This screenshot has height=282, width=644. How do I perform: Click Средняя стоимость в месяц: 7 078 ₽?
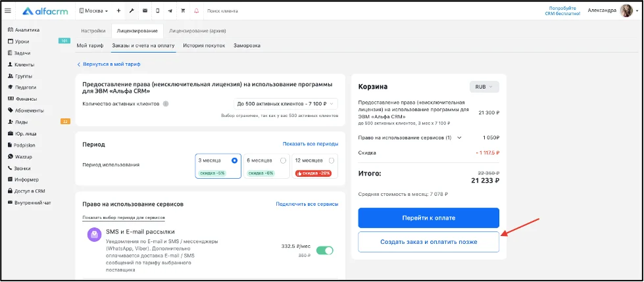coord(403,195)
